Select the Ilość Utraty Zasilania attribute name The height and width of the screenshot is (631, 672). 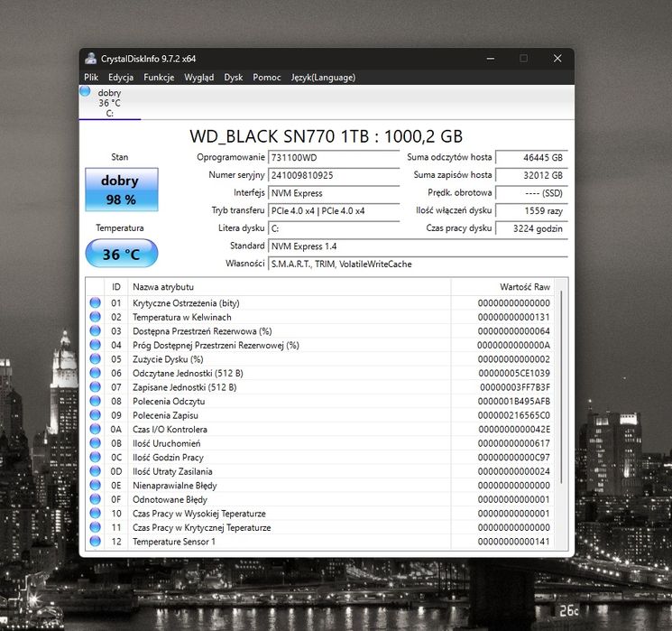(x=172, y=471)
